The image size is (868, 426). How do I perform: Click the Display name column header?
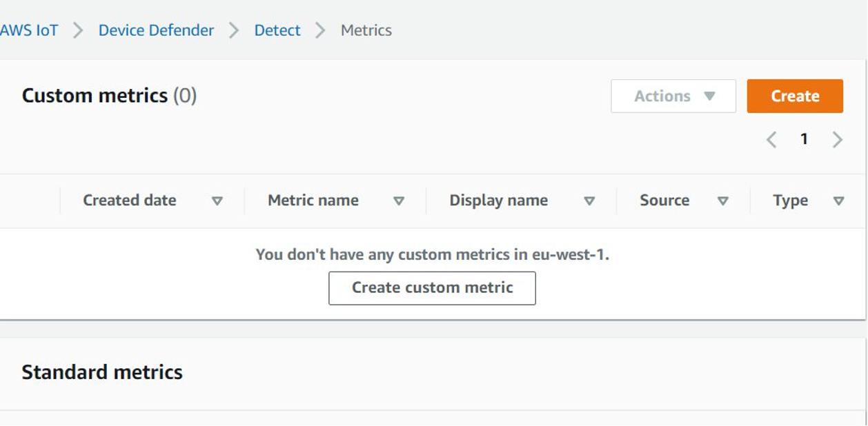point(498,201)
